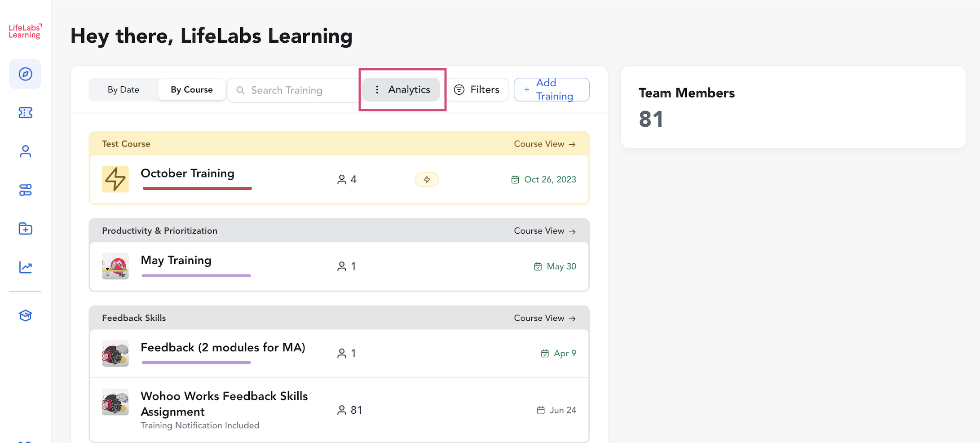Switch to the By Course view
This screenshot has height=443, width=980.
coord(192,90)
